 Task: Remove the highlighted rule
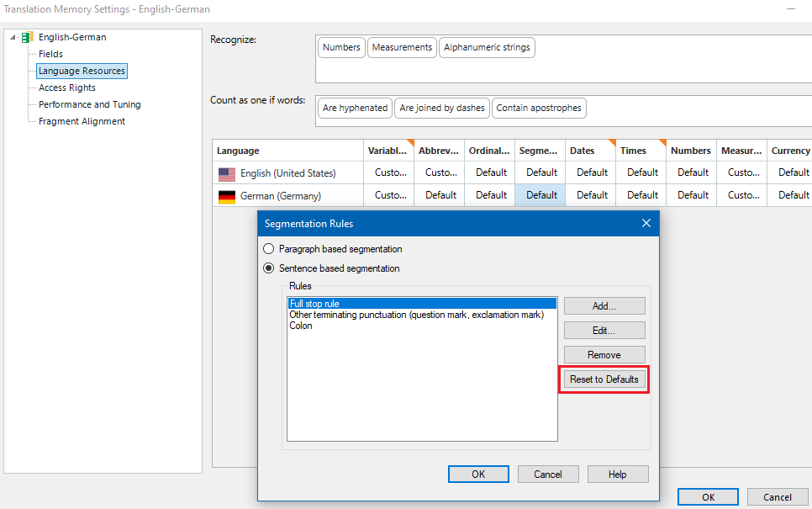click(604, 354)
